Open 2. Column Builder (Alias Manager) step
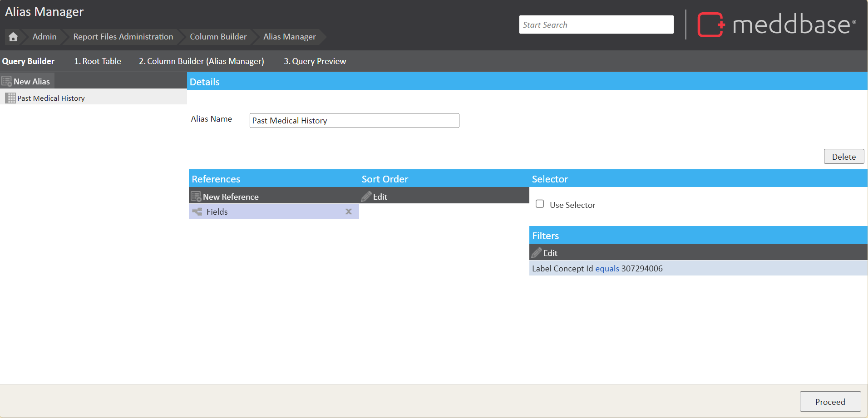The height and width of the screenshot is (418, 868). [201, 61]
